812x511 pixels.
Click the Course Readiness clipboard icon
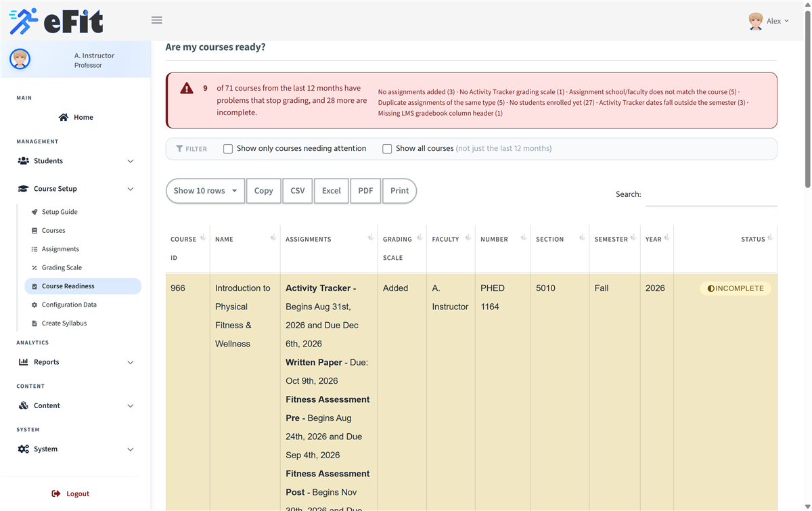pyautogui.click(x=35, y=286)
